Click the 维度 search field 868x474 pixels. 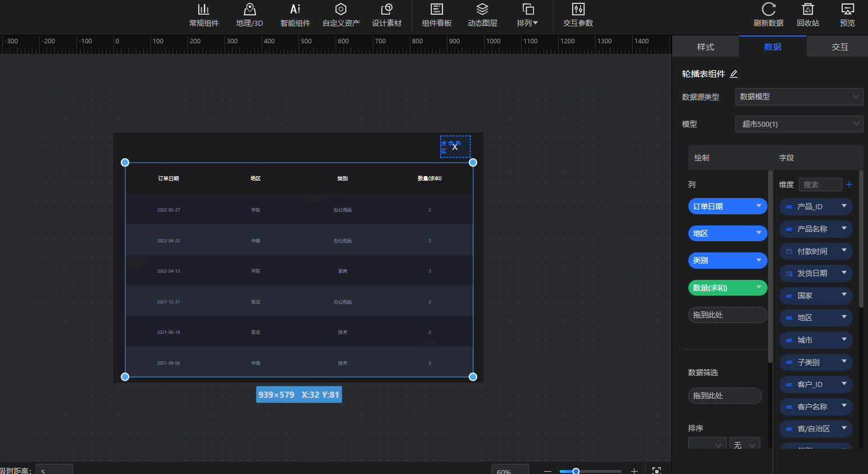pos(820,185)
